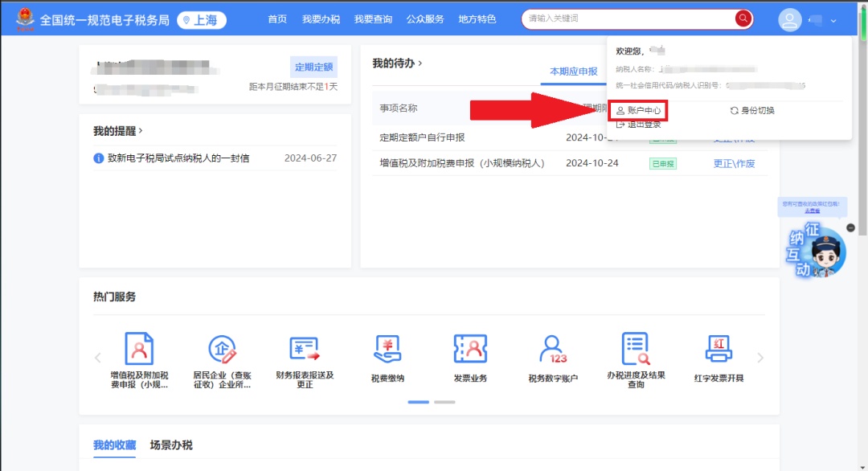Click the keyword search input field
868x471 pixels.
pos(627,18)
